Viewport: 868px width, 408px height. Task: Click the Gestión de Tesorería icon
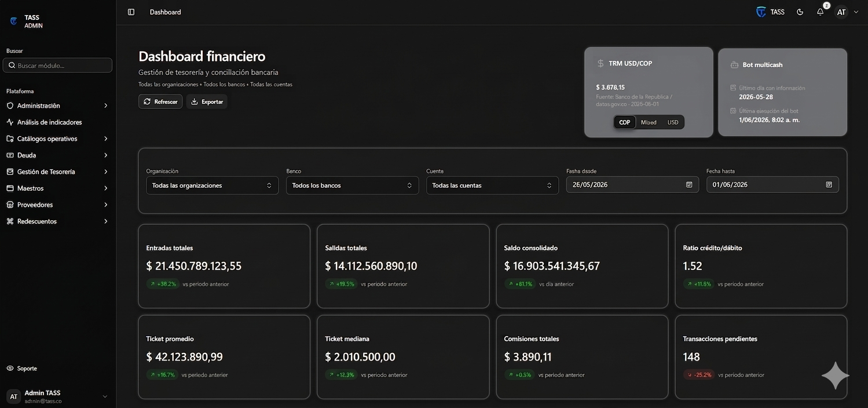coord(10,172)
